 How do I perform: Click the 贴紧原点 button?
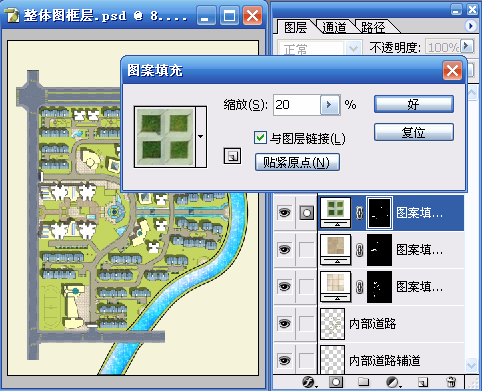[x=297, y=162]
